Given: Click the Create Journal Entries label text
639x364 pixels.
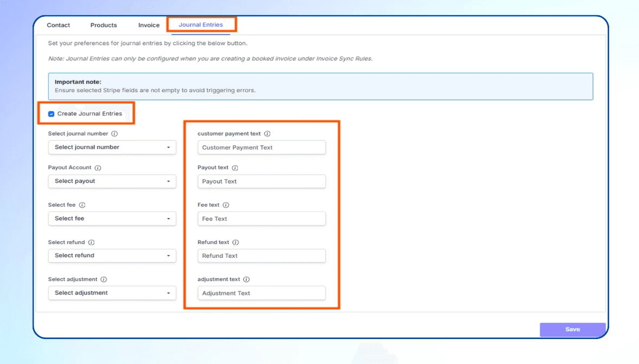Looking at the screenshot, I should click(90, 113).
